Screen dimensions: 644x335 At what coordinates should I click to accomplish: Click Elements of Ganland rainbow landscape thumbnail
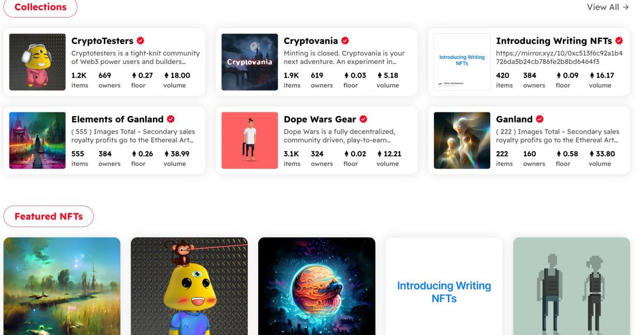click(37, 141)
